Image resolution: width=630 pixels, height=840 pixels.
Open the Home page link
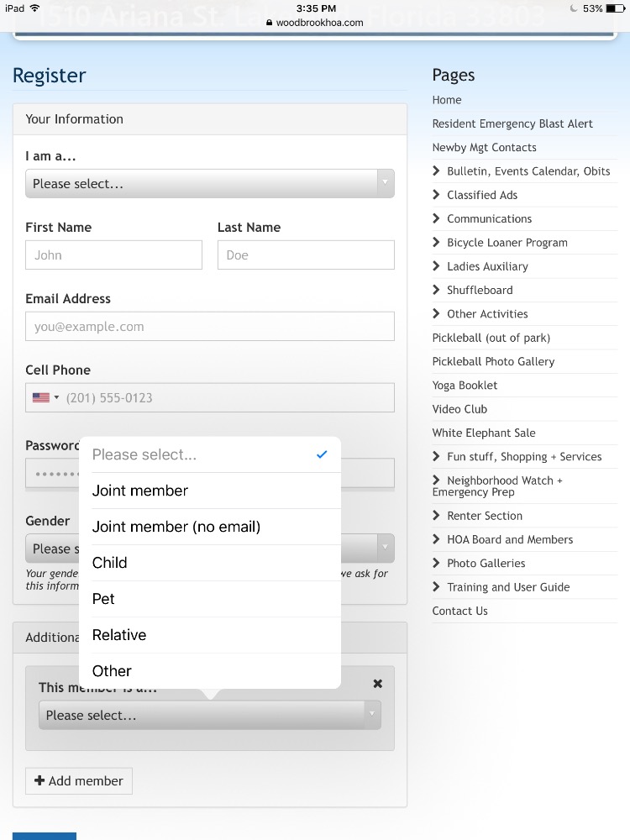click(x=447, y=100)
